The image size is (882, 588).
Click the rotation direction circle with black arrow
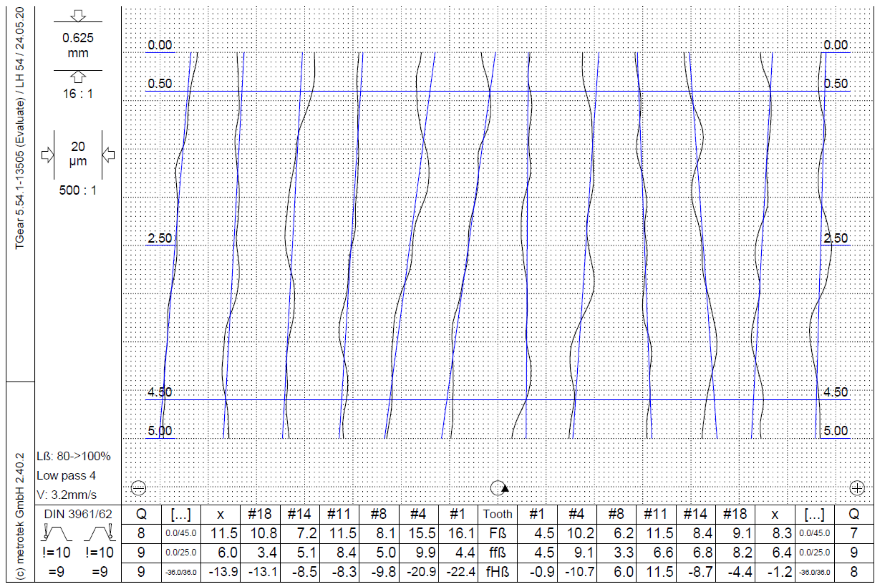pyautogui.click(x=499, y=488)
